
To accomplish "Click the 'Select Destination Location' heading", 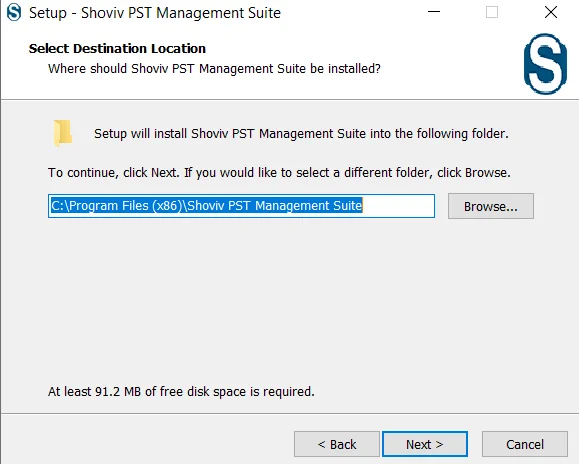I will [x=117, y=48].
